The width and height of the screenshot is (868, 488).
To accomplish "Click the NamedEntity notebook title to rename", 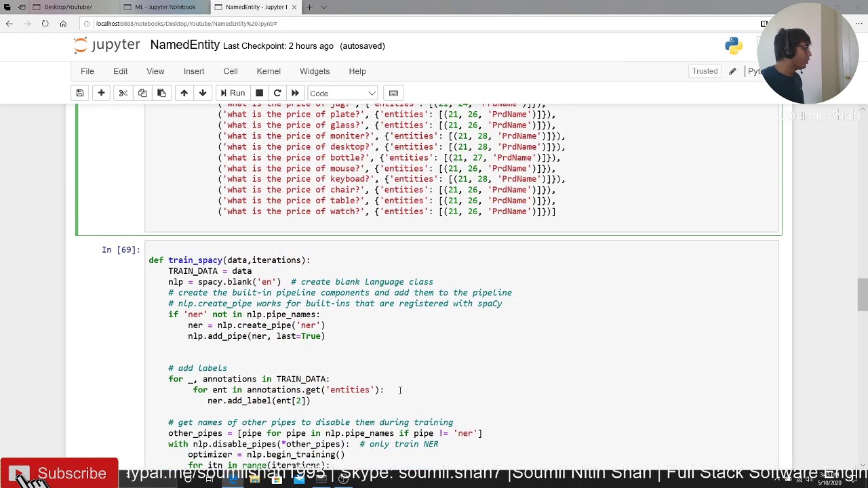I will [184, 45].
